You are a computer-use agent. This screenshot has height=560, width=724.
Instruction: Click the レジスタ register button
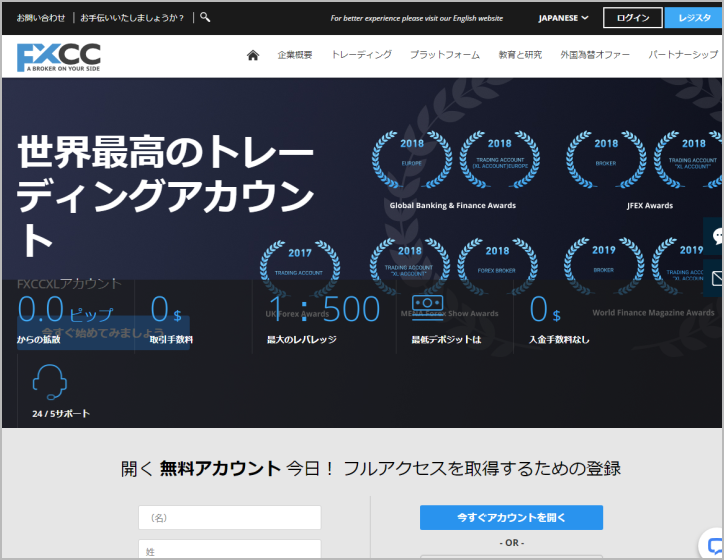point(694,18)
